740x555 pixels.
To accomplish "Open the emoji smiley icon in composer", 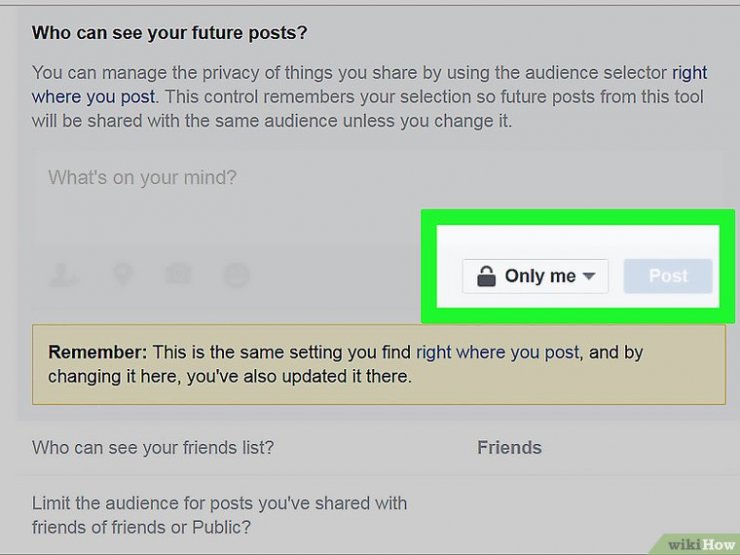I will [236, 275].
